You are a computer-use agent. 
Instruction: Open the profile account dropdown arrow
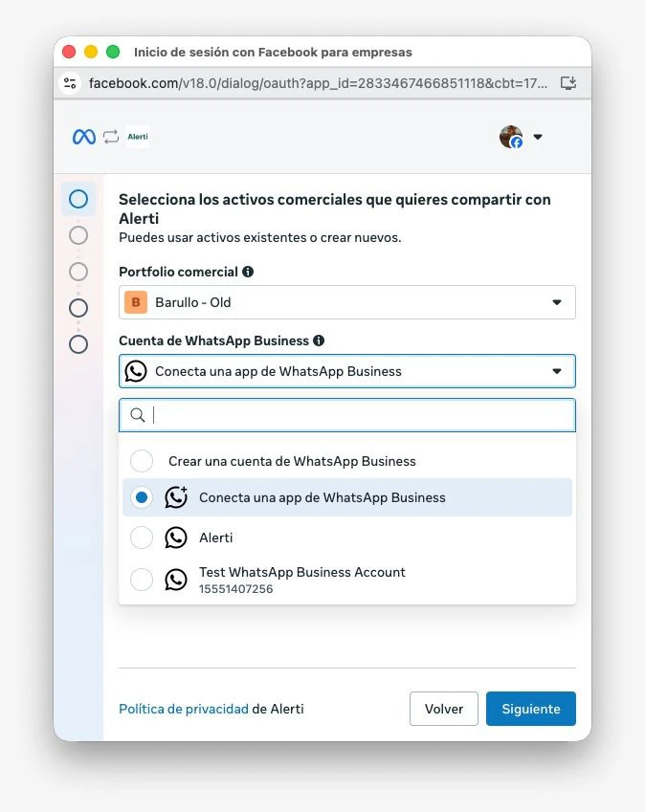pos(538,137)
